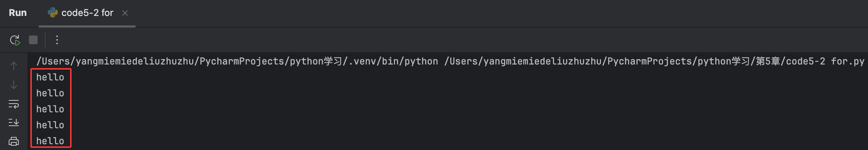Viewport: 868px width, 150px height.
Task: Jump down the stack trace with down arrow
Action: [x=14, y=85]
